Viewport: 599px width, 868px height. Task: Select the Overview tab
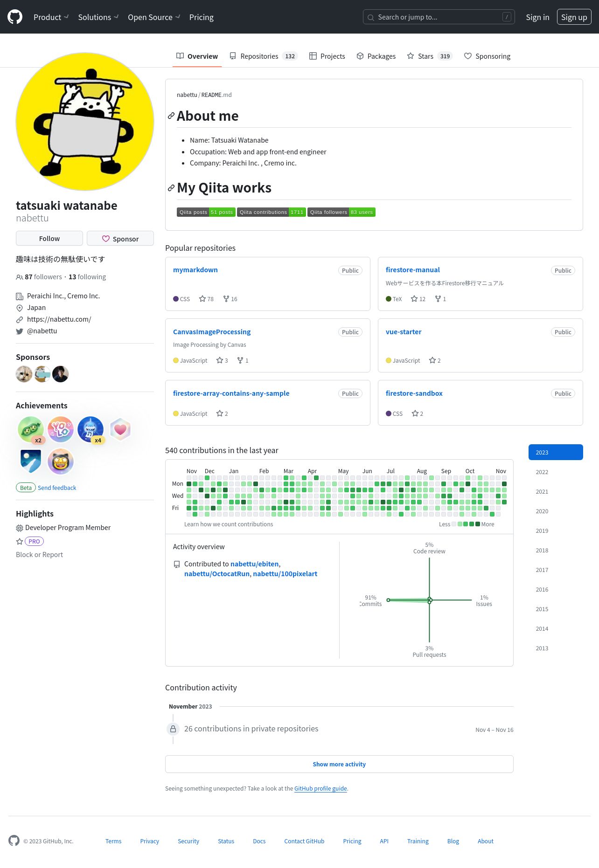(197, 56)
